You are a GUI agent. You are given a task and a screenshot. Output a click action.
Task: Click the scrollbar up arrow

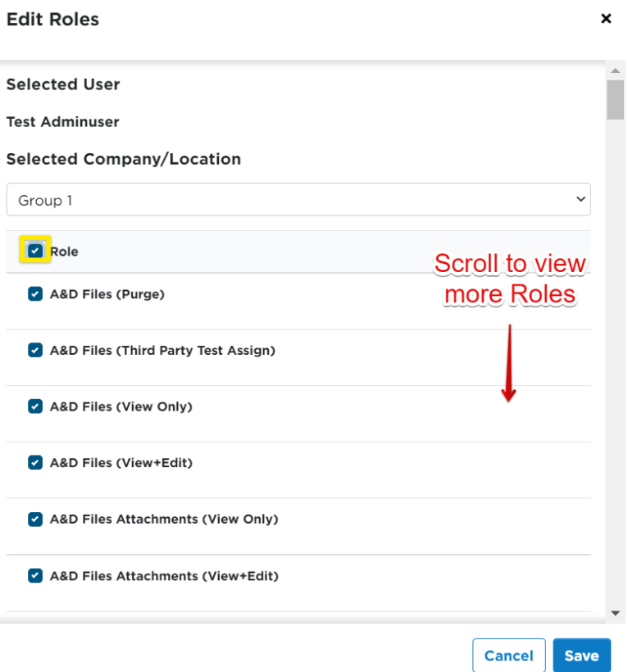[x=615, y=70]
